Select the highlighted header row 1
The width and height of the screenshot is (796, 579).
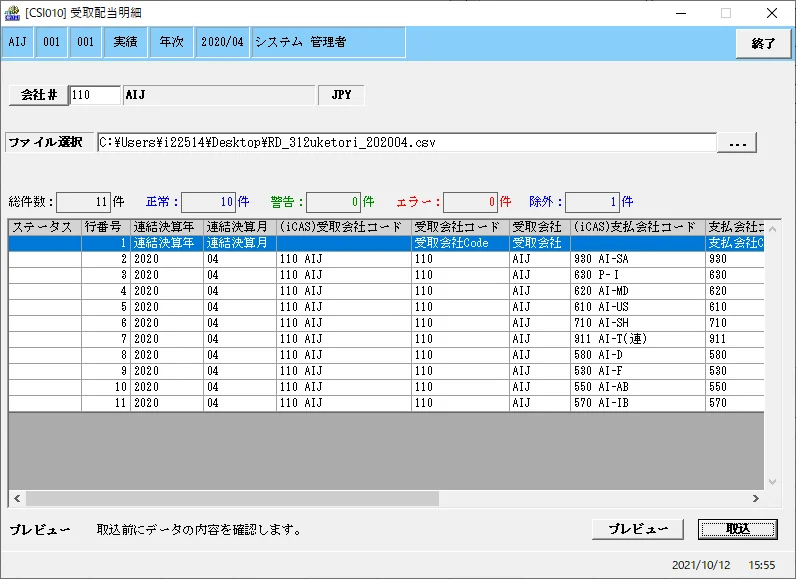click(x=386, y=243)
